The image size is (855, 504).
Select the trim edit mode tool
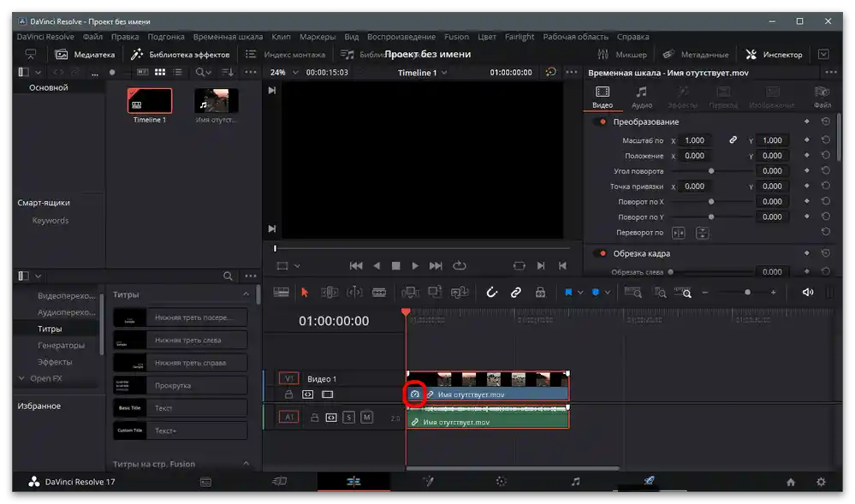click(330, 293)
